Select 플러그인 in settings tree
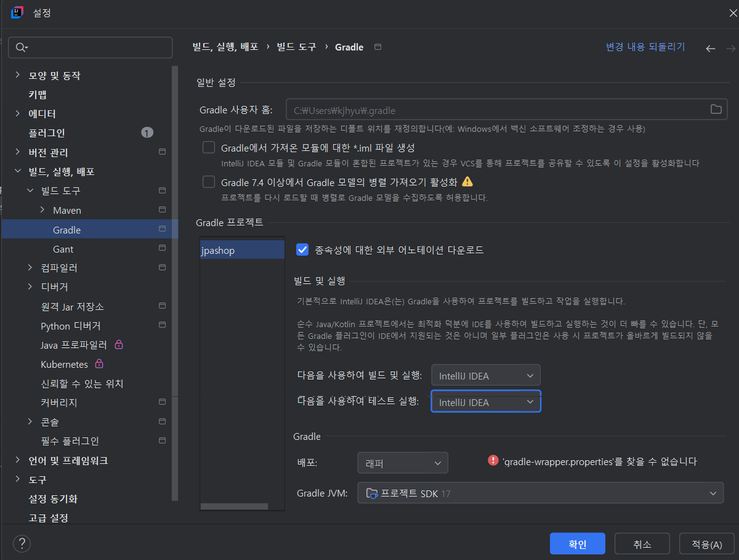 [x=47, y=132]
